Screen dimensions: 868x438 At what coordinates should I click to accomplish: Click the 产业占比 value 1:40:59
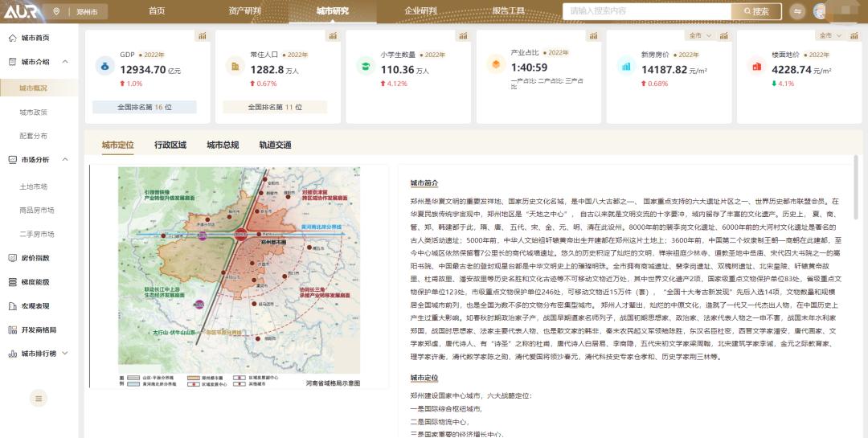click(529, 68)
